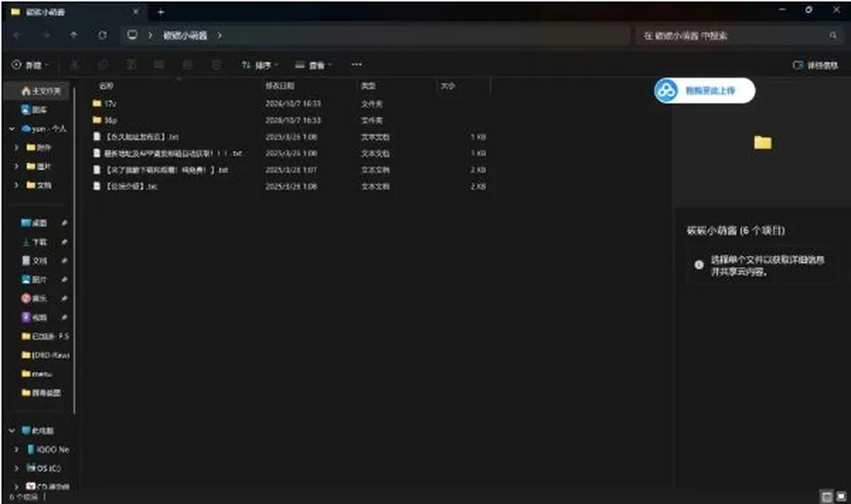851x504 pixels.
Task: Click the Copy icon in toolbar
Action: coord(103,65)
